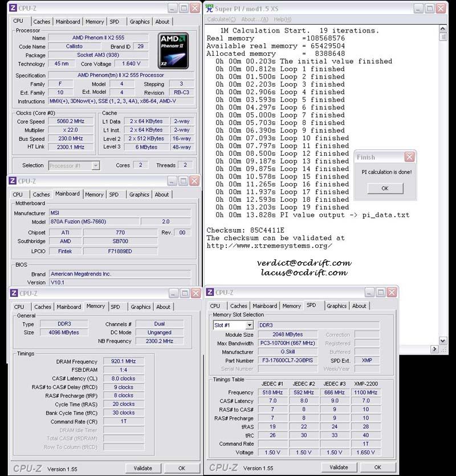
Task: Click the Core Voltage 1.640 V value
Action: click(x=131, y=63)
